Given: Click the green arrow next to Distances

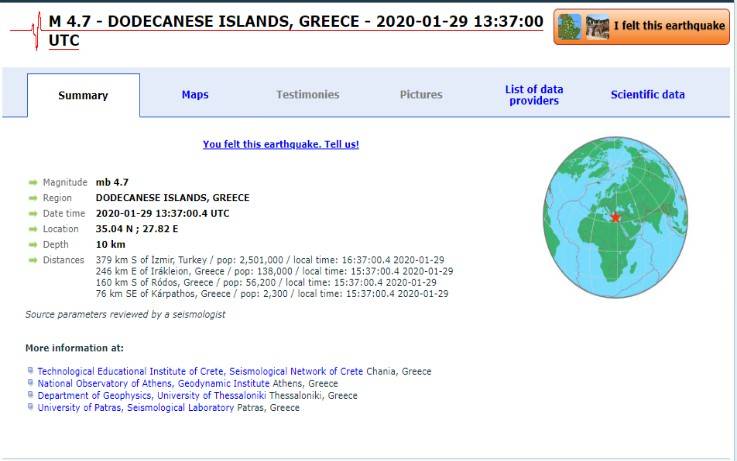Looking at the screenshot, I should coord(33,260).
